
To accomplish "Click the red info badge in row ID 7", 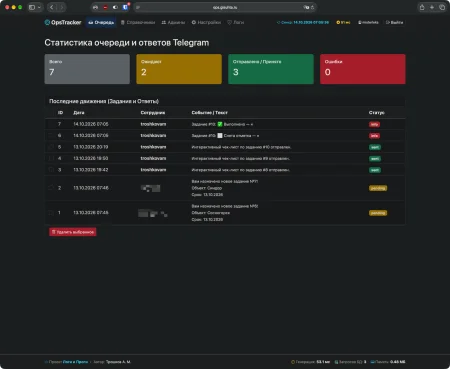I will [x=374, y=124].
